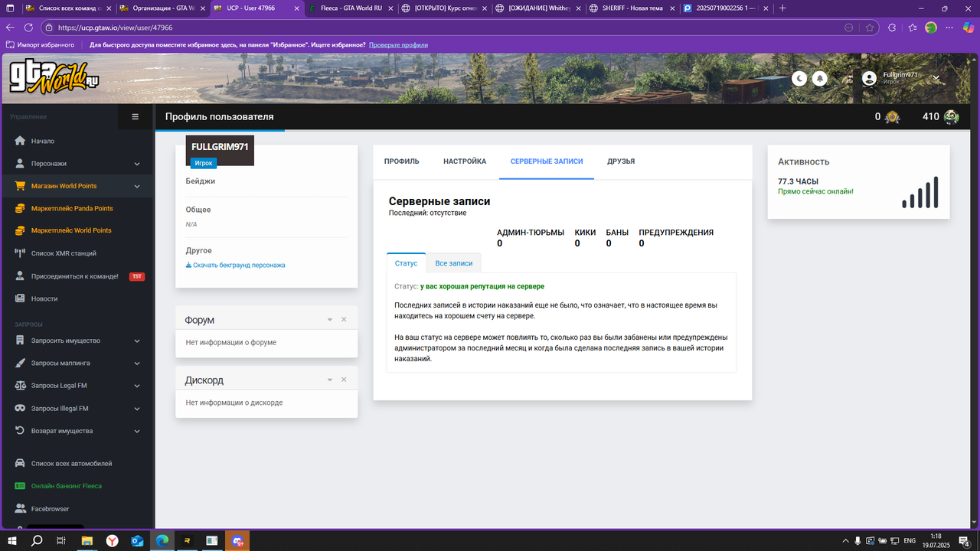Expand Запросы Legal FM chevron
Viewport: 980px width, 551px height.
click(137, 386)
